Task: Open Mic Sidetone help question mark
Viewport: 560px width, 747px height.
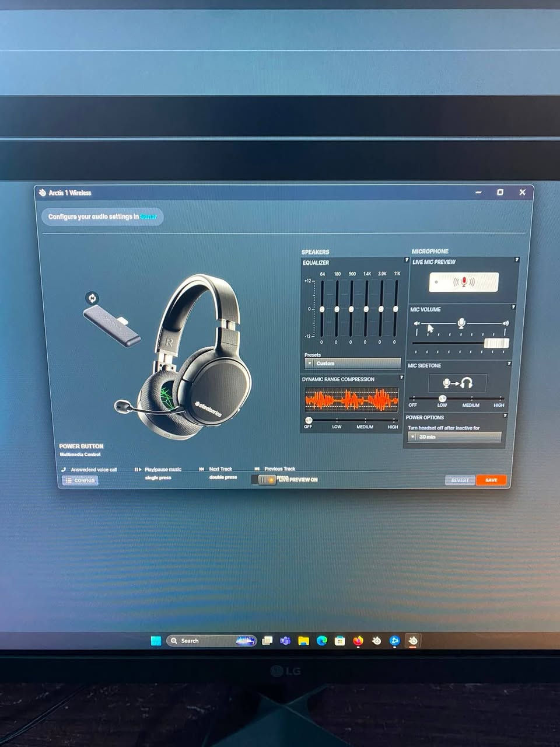Action: (509, 363)
